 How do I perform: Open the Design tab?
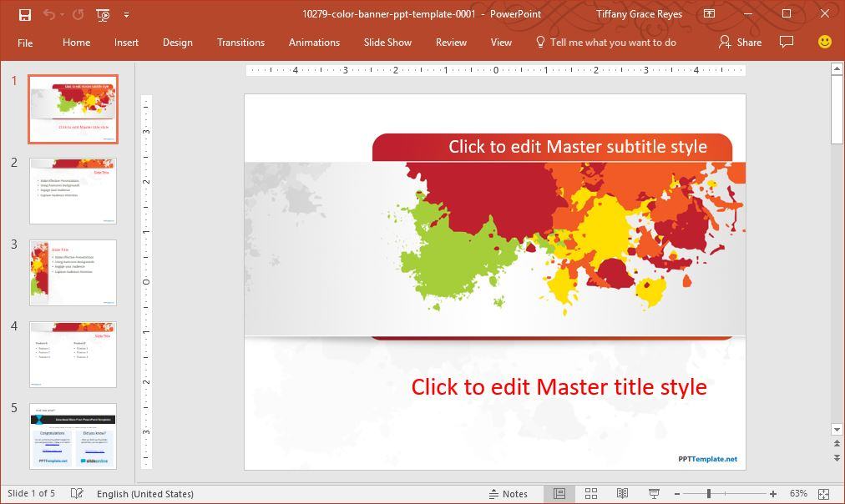[177, 43]
